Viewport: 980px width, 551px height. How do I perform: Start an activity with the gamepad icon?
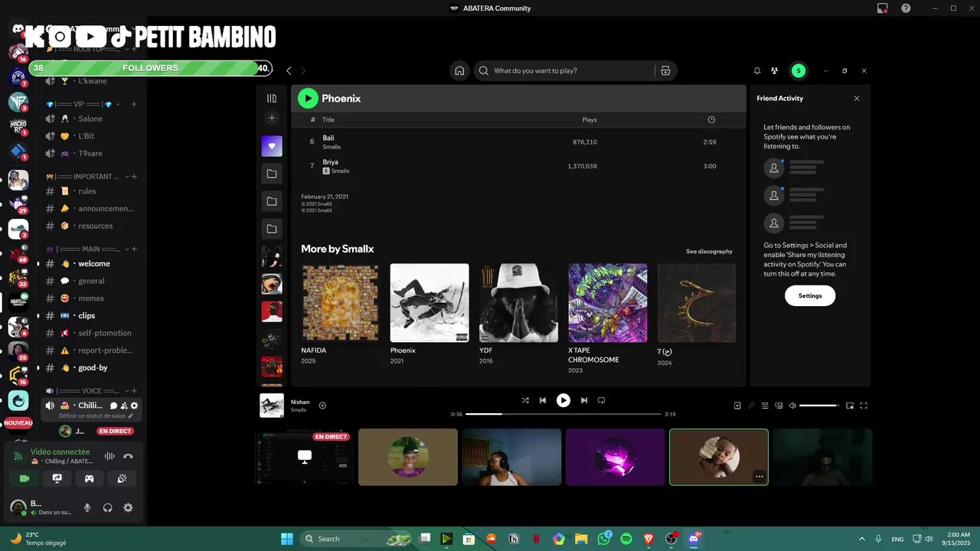click(89, 478)
